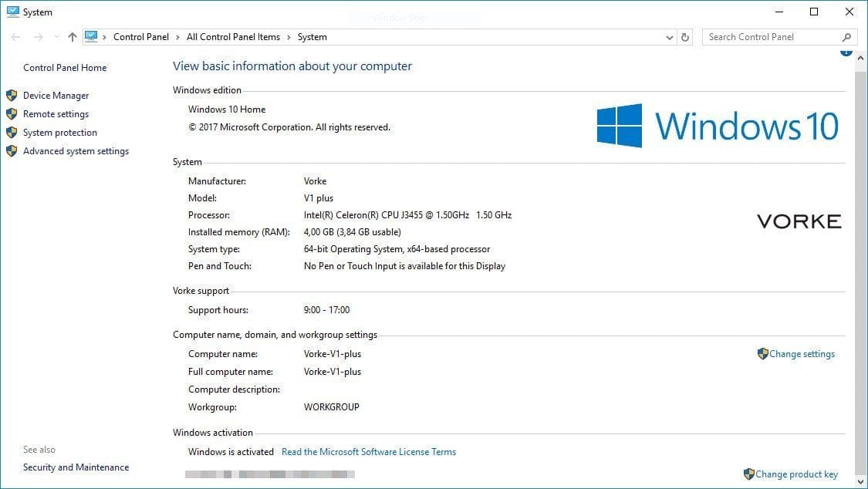Open Change settings for computer name

tap(802, 354)
